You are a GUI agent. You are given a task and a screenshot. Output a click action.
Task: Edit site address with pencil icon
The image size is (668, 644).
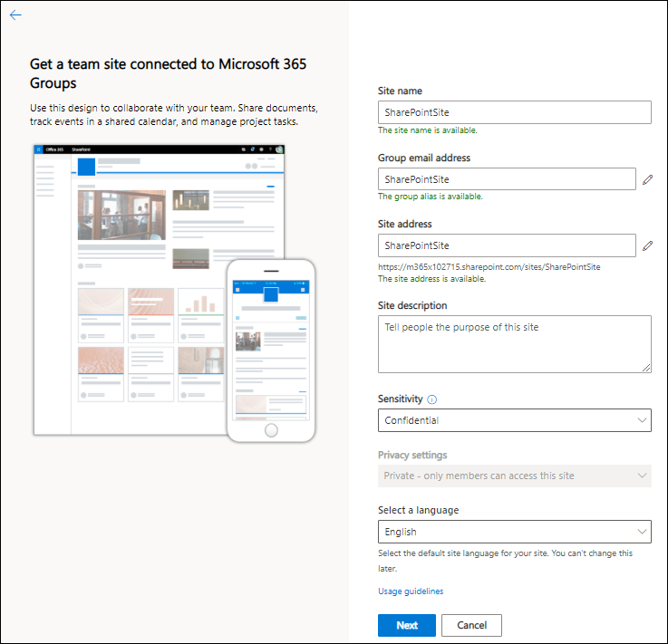[647, 245]
